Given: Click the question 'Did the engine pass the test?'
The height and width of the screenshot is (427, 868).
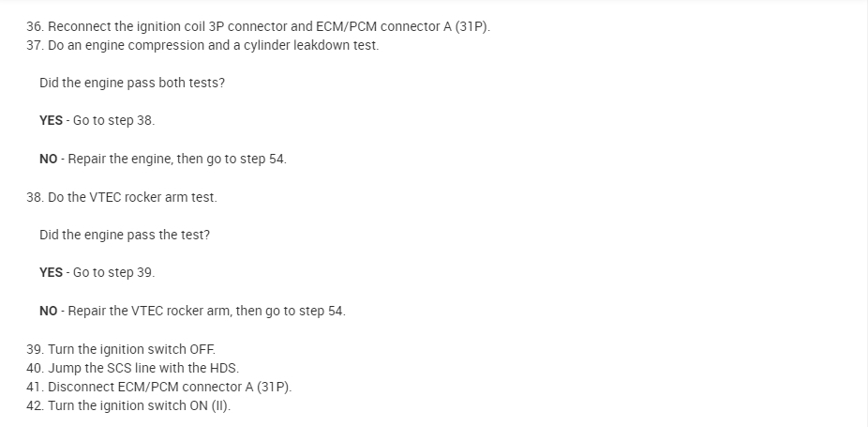Looking at the screenshot, I should coord(125,235).
